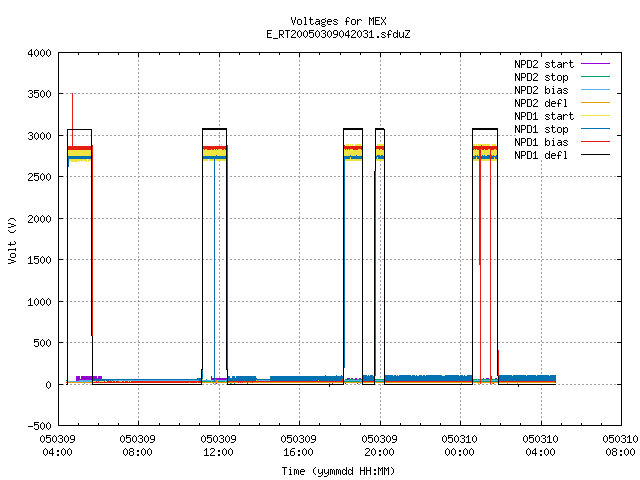Click the light blue NPD2 bias legend line sample

tap(595, 89)
